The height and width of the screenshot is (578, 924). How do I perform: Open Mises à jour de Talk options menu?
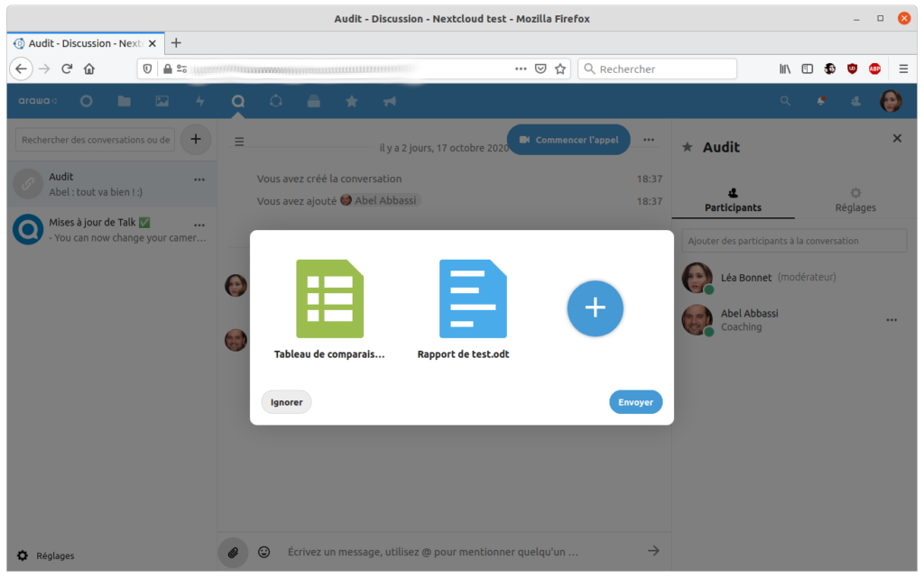[199, 225]
